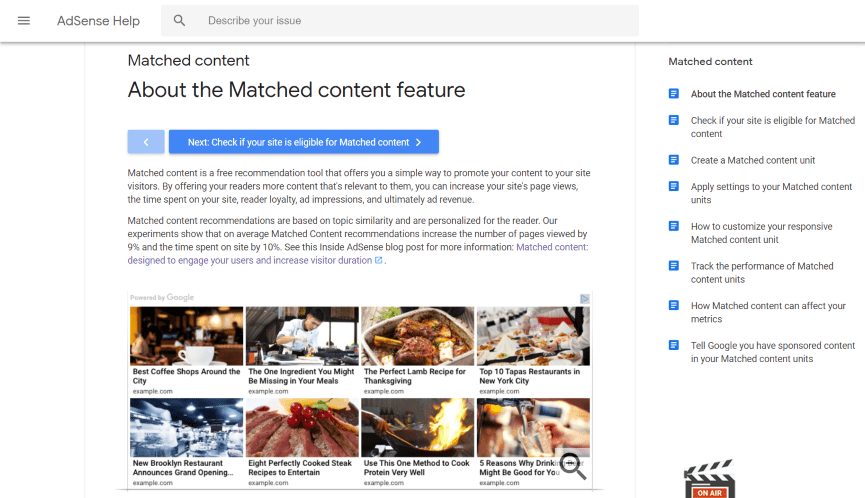
Task: Click the search magnifier icon
Action: 180,21
